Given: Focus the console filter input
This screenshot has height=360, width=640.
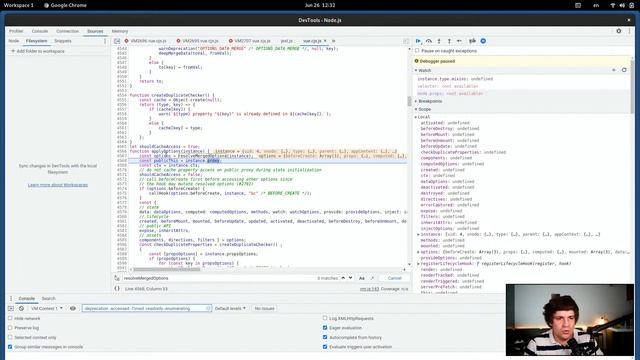Looking at the screenshot, I should click(x=147, y=308).
